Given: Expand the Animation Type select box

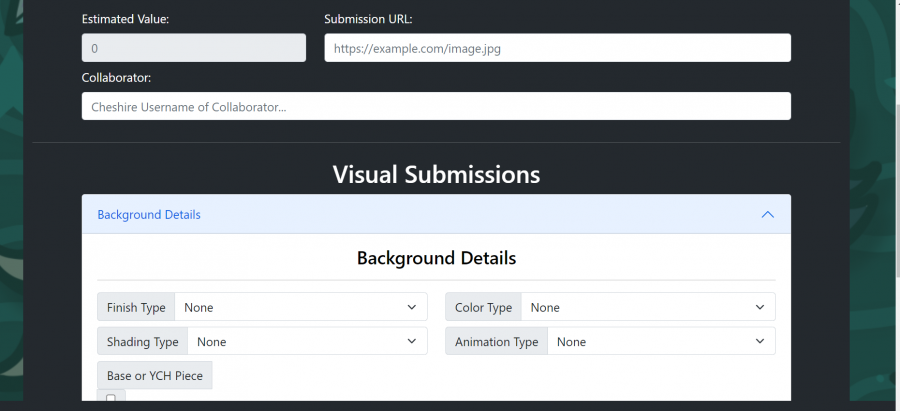Looking at the screenshot, I should 660,341.
